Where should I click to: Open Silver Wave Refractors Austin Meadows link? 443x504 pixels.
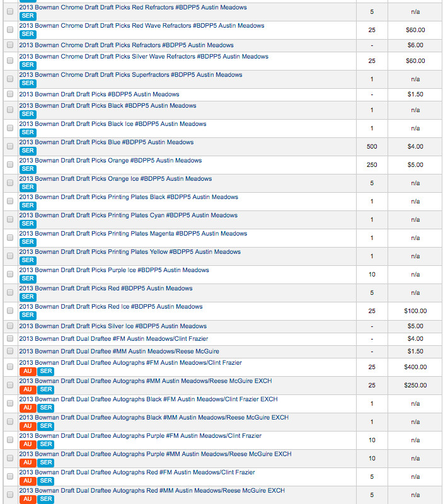click(x=144, y=57)
